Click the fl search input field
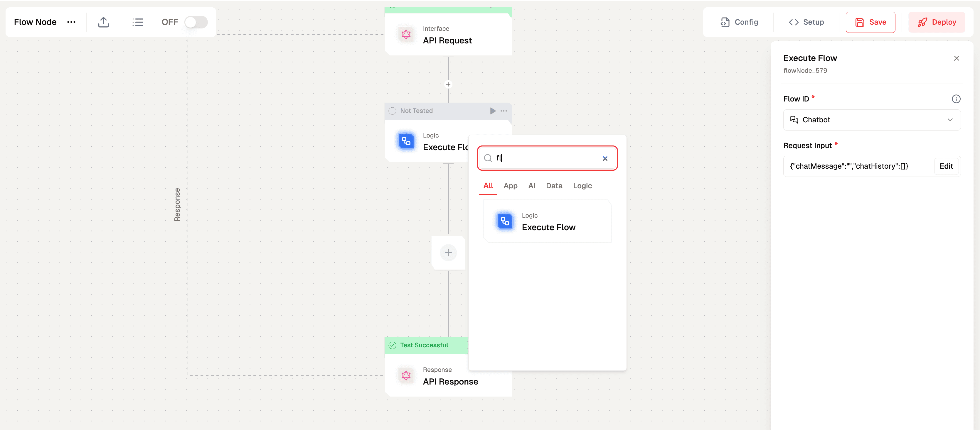 [546, 158]
